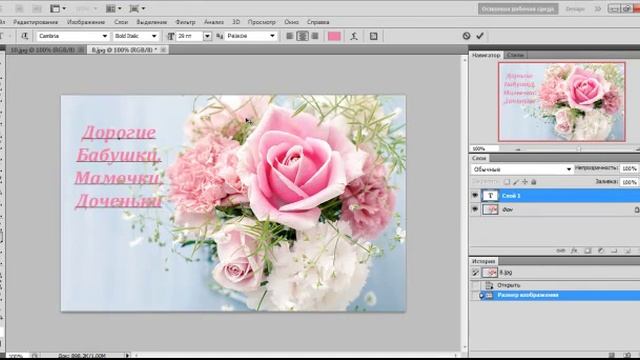Viewport: 640px width, 360px height.
Task: Toggle the Character and Paragraph panels icon
Action: pyautogui.click(x=373, y=36)
